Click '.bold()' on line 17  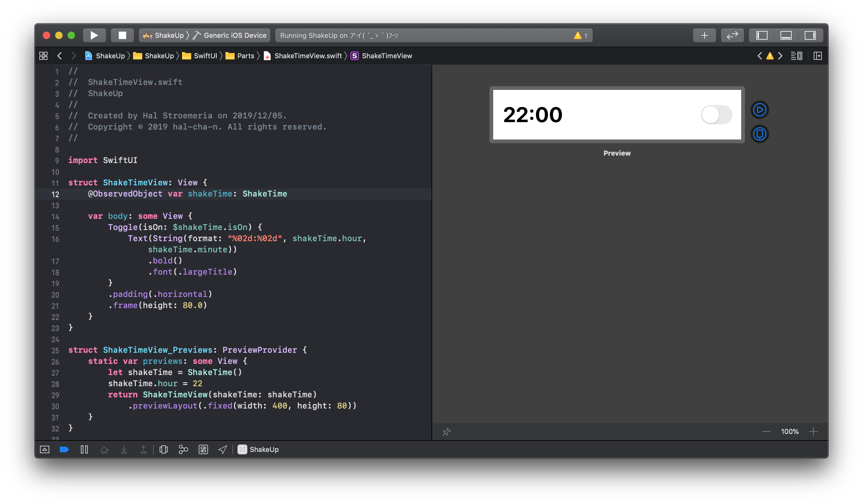tap(165, 261)
